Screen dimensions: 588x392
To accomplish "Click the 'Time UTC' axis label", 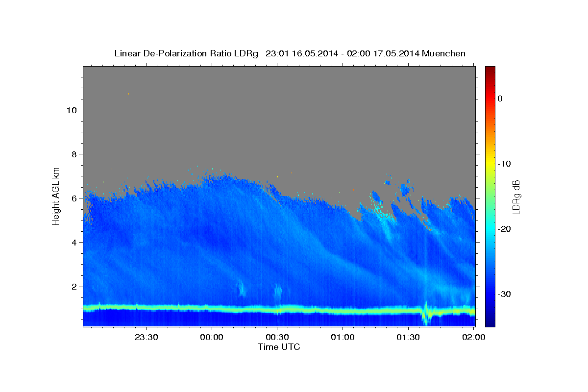I will coord(279,347).
